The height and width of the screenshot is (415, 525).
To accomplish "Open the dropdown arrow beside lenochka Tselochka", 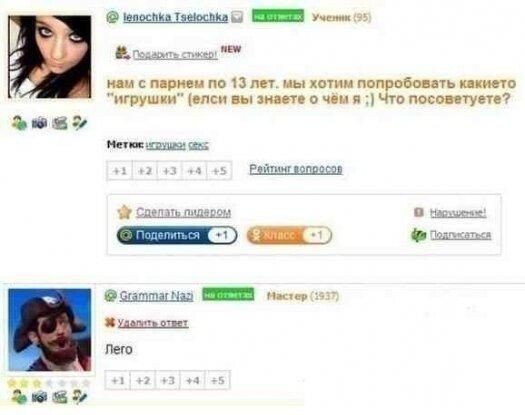I will point(237,17).
